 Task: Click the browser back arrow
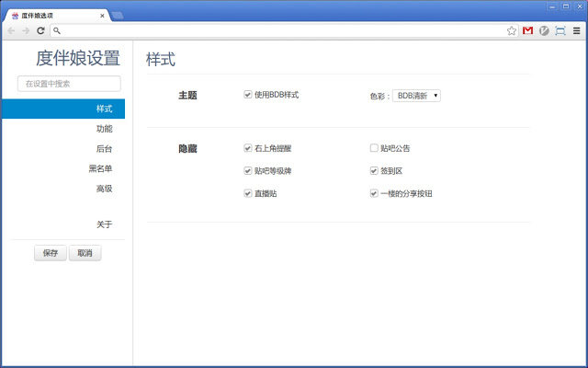(x=11, y=30)
